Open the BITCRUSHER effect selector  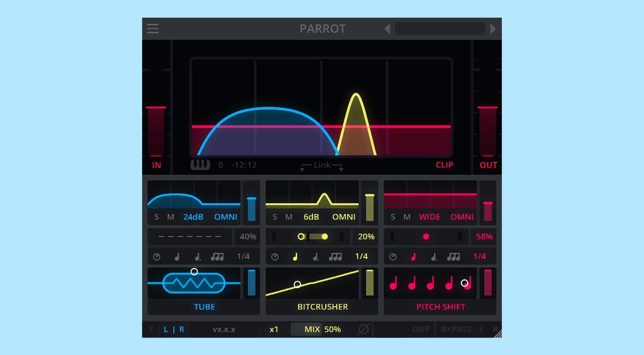322,307
